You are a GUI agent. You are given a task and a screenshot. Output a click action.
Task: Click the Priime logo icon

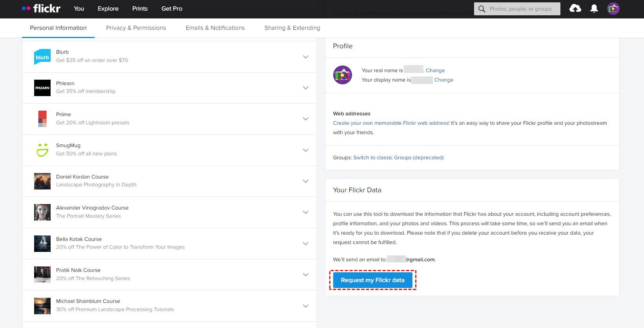[x=42, y=119]
